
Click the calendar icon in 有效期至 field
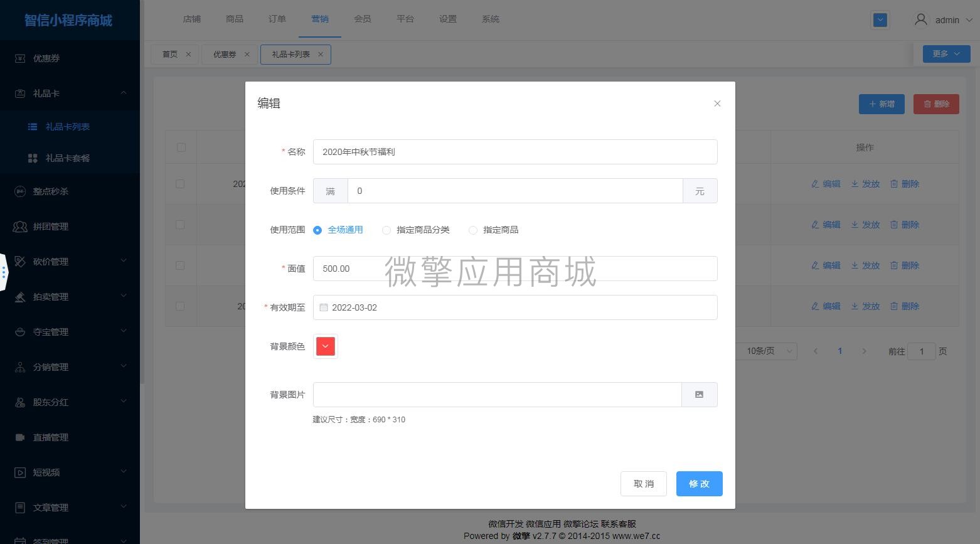(x=324, y=307)
